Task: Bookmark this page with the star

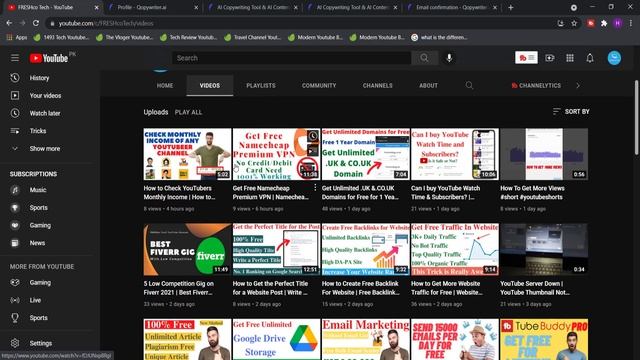Action: click(x=574, y=23)
